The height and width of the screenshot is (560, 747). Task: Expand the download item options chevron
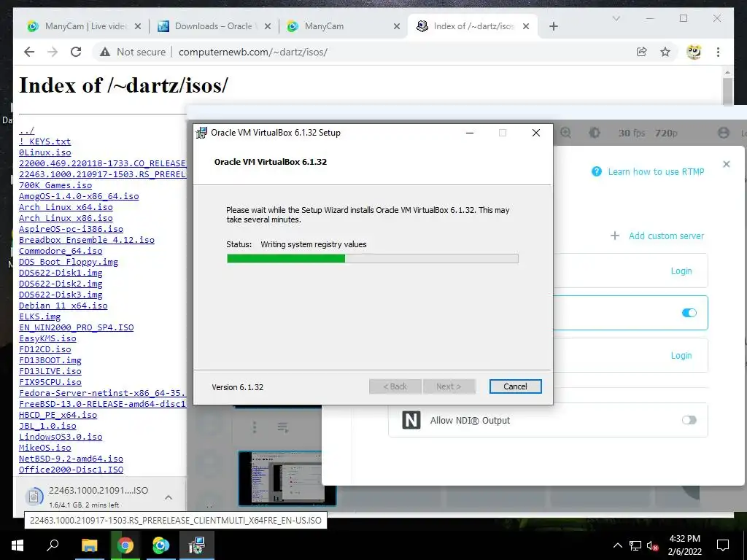[169, 497]
